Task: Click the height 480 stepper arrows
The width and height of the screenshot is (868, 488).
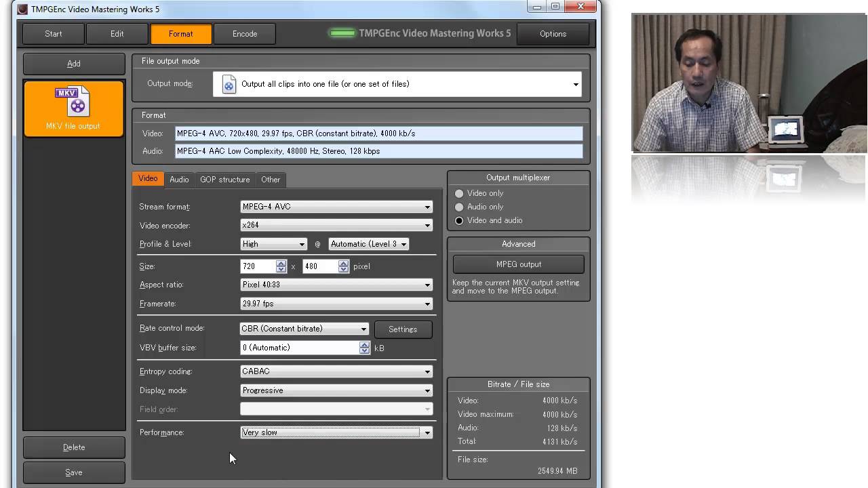Action: click(343, 266)
